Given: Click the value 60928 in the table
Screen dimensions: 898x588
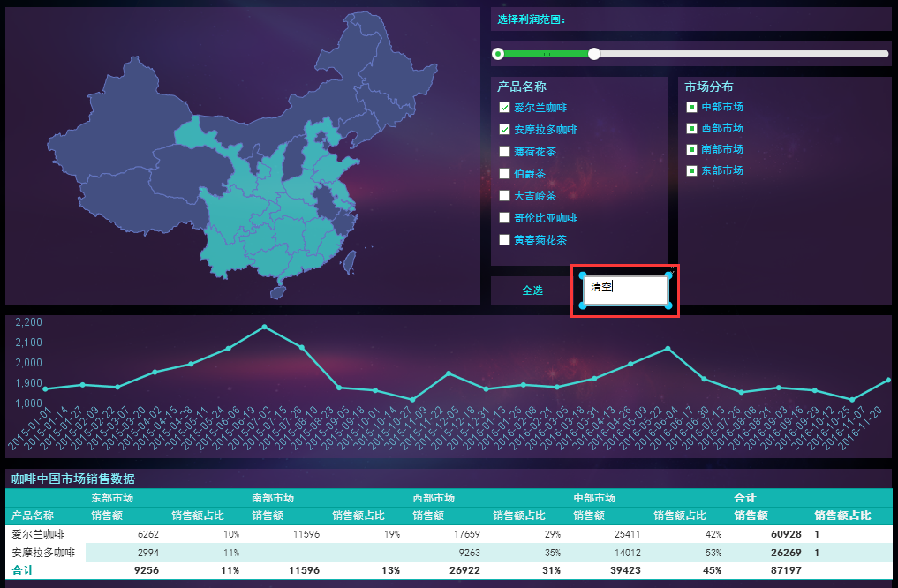Looking at the screenshot, I should click(x=786, y=534).
